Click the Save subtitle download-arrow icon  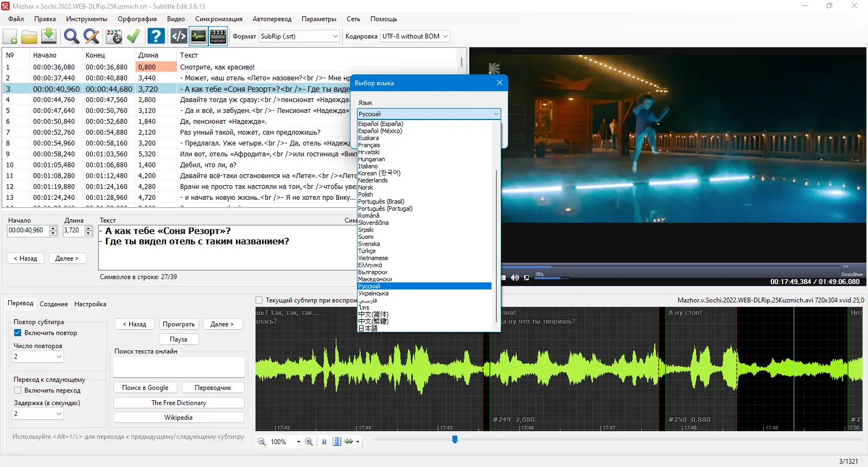pos(49,36)
